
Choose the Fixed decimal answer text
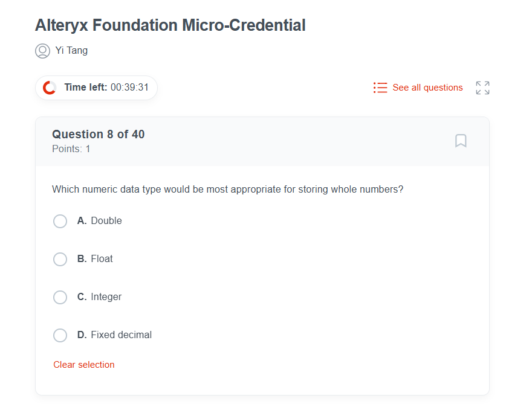click(121, 335)
